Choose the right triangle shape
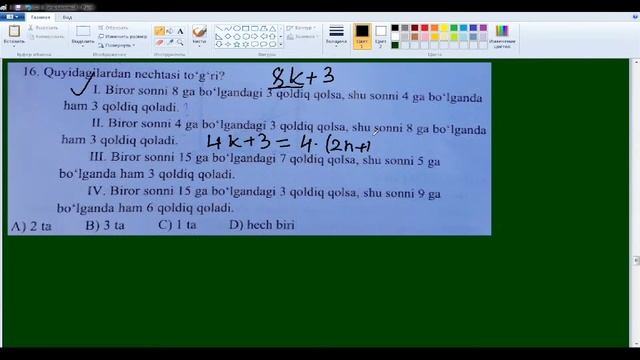The height and width of the screenshot is (360, 640). pyautogui.click(x=219, y=36)
